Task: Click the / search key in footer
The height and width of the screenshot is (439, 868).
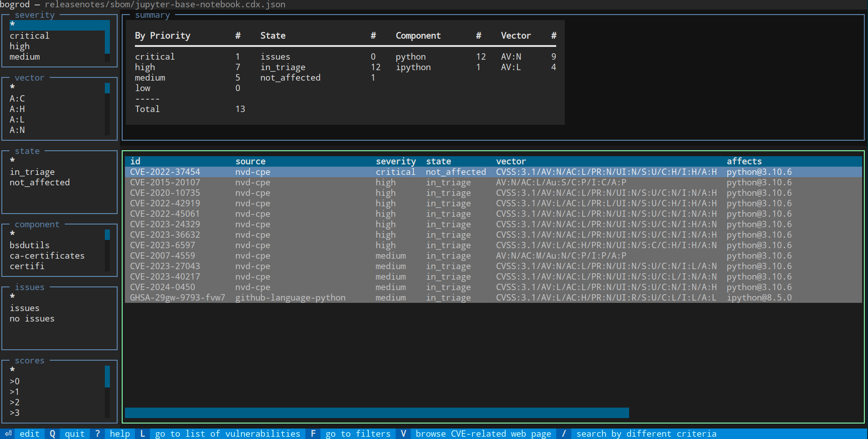Action: pyautogui.click(x=564, y=434)
